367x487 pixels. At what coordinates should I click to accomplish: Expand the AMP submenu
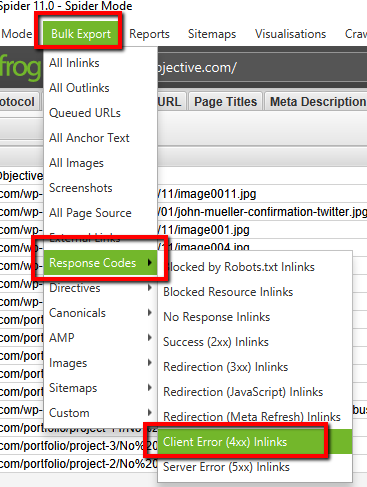pos(100,338)
